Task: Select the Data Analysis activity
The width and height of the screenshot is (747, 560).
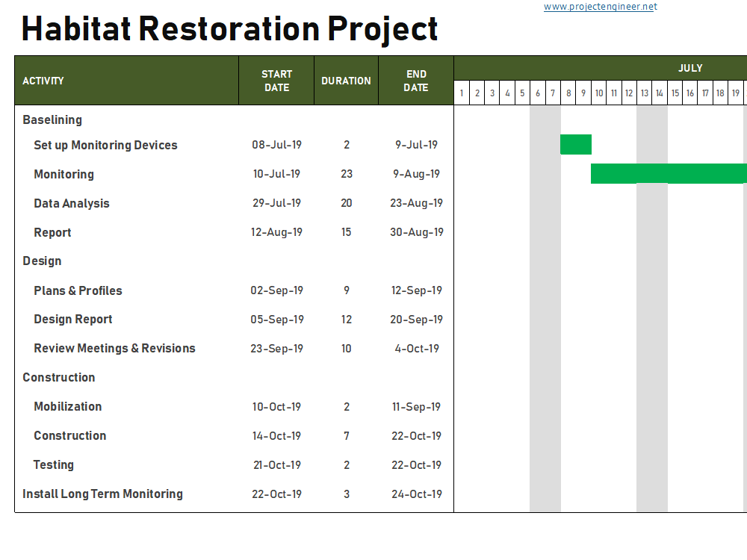Action: point(72,203)
